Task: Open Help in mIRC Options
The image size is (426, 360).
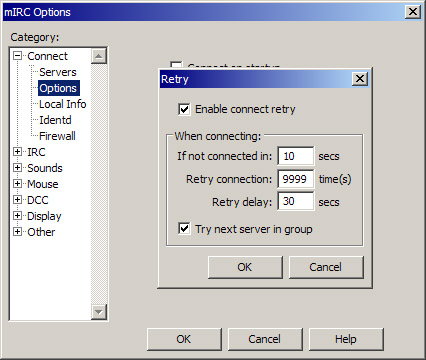Action: (346, 339)
